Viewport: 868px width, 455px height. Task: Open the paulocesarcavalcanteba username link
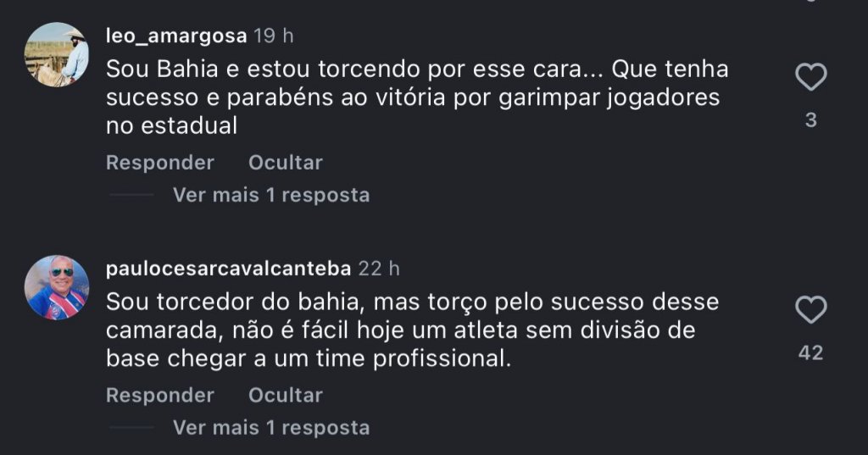(228, 269)
